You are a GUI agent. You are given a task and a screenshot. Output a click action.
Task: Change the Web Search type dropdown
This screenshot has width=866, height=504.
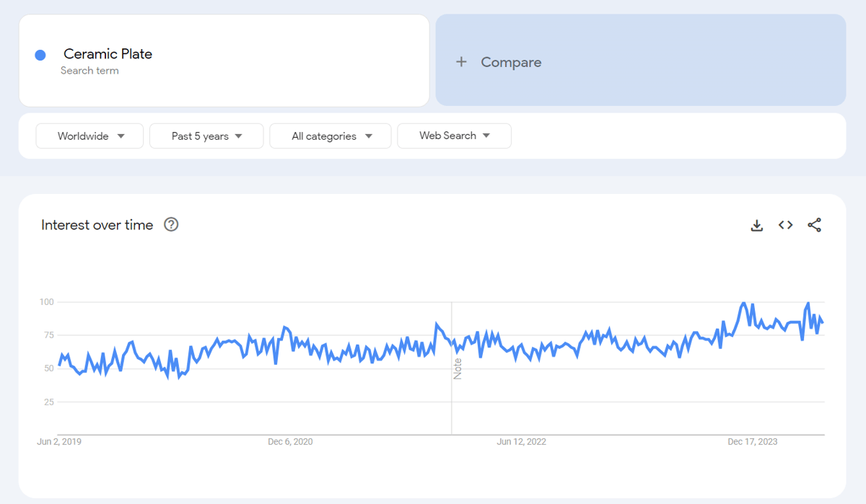click(455, 136)
